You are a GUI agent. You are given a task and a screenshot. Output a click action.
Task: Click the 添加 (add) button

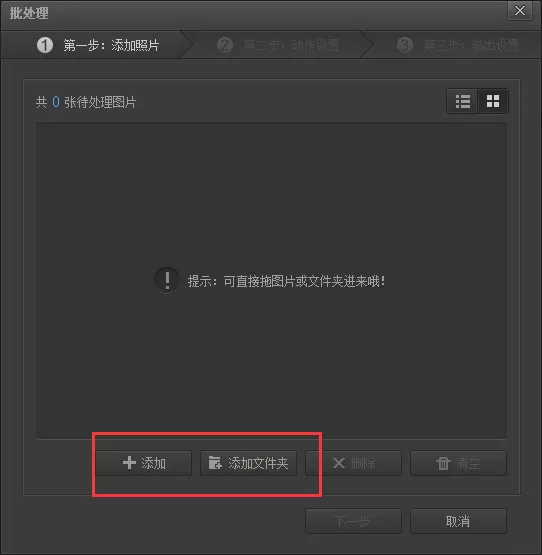pyautogui.click(x=144, y=463)
